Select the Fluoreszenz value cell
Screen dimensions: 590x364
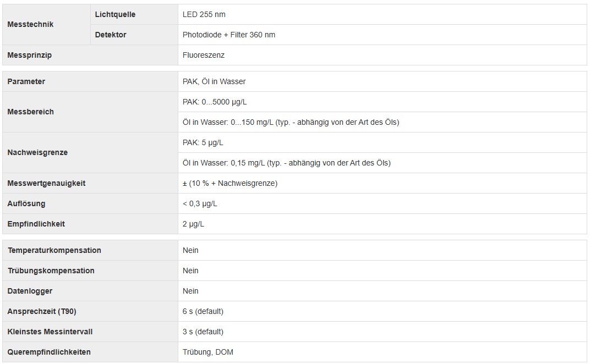383,55
